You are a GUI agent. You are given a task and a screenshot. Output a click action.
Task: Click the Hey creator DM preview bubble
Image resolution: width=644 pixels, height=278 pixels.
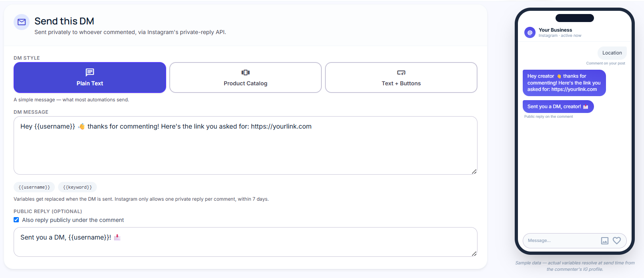click(564, 83)
